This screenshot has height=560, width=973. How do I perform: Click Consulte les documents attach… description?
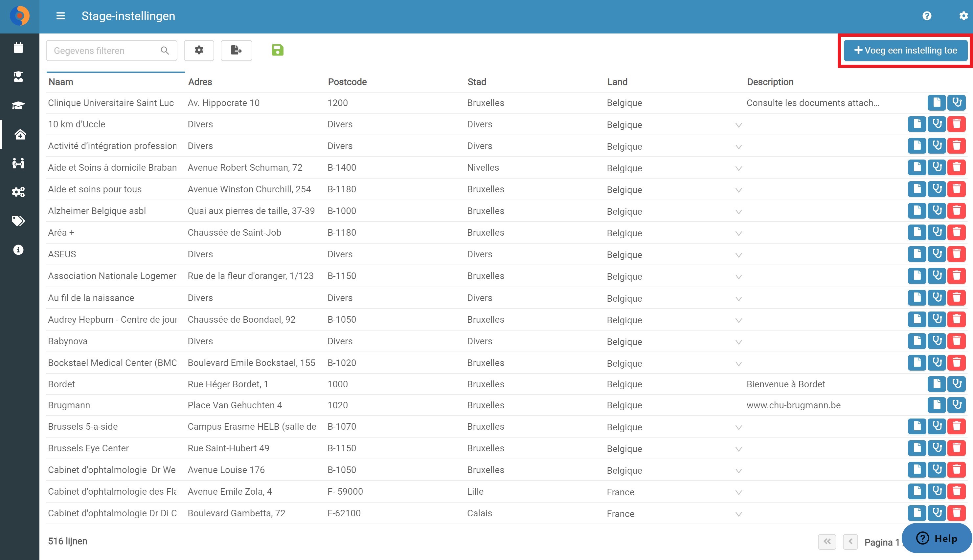(812, 103)
